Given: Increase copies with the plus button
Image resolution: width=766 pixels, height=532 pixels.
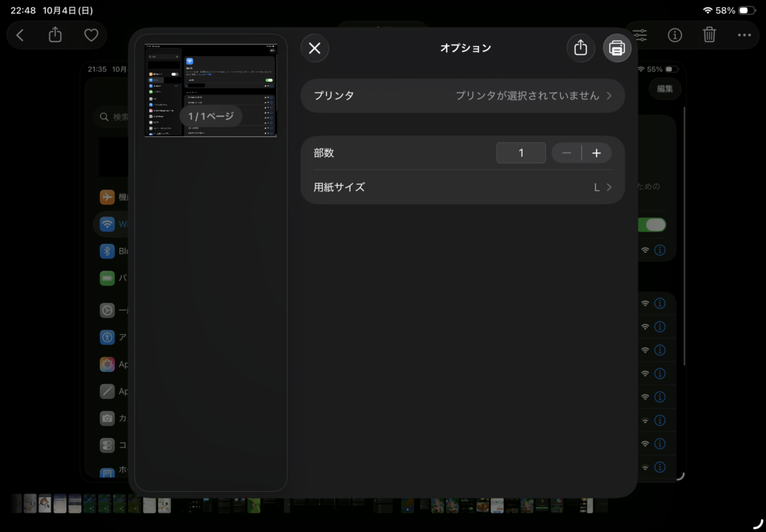Looking at the screenshot, I should [x=597, y=152].
